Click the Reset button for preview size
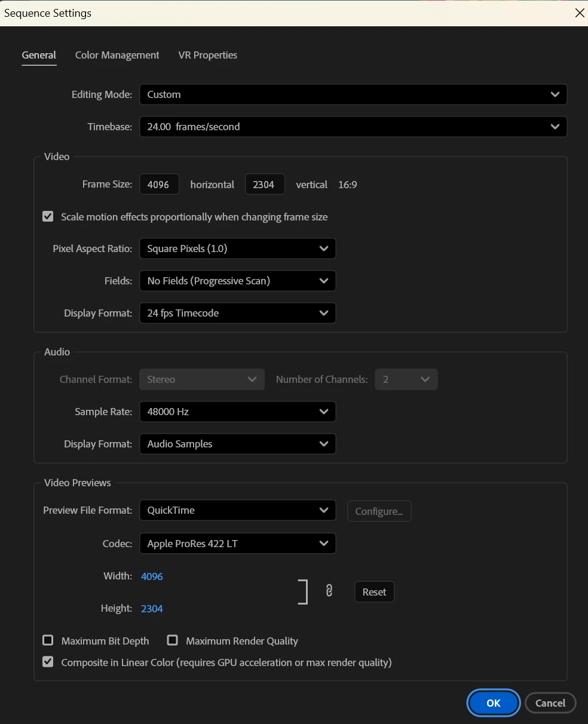588x724 pixels. [x=374, y=592]
